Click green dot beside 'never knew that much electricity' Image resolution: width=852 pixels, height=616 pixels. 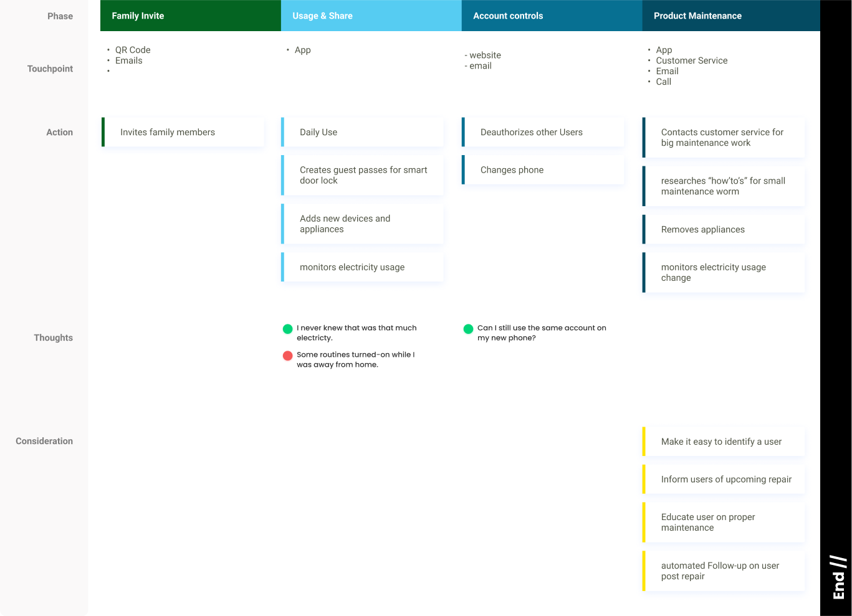click(x=287, y=329)
